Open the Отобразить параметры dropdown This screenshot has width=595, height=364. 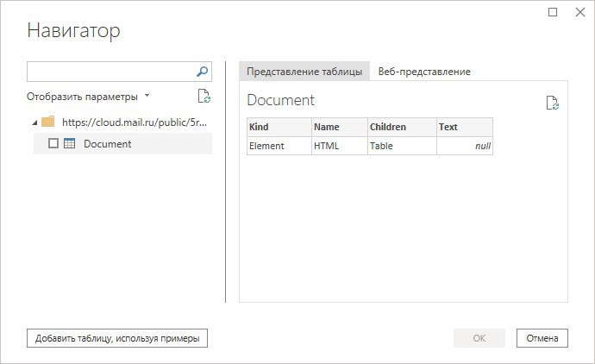[88, 97]
